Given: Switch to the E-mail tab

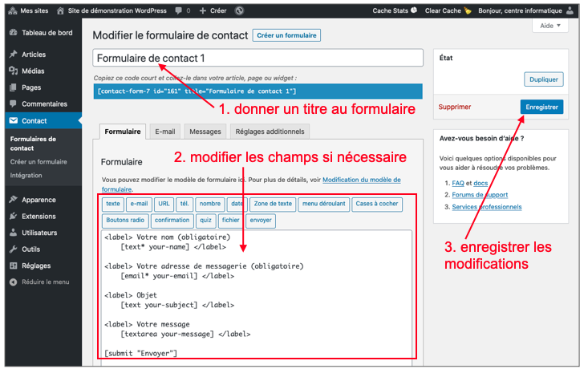Looking at the screenshot, I should (165, 132).
